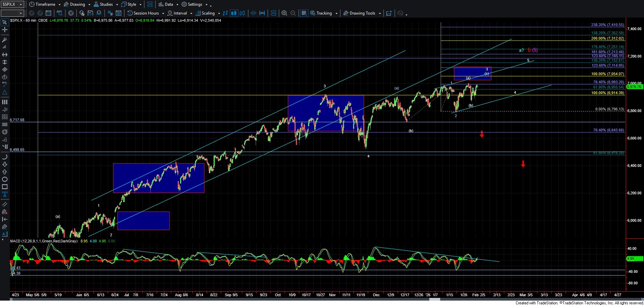644x305 pixels.
Task: Select the pointer tool in left sidebar
Action: click(x=5, y=23)
